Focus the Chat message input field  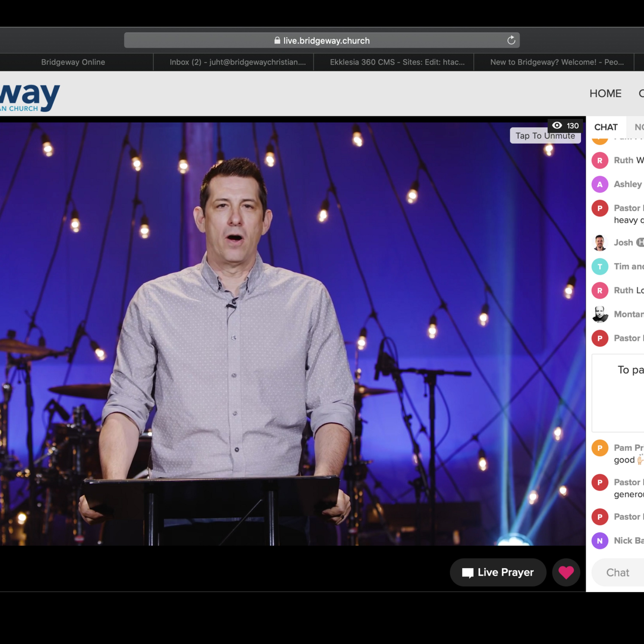(x=618, y=572)
